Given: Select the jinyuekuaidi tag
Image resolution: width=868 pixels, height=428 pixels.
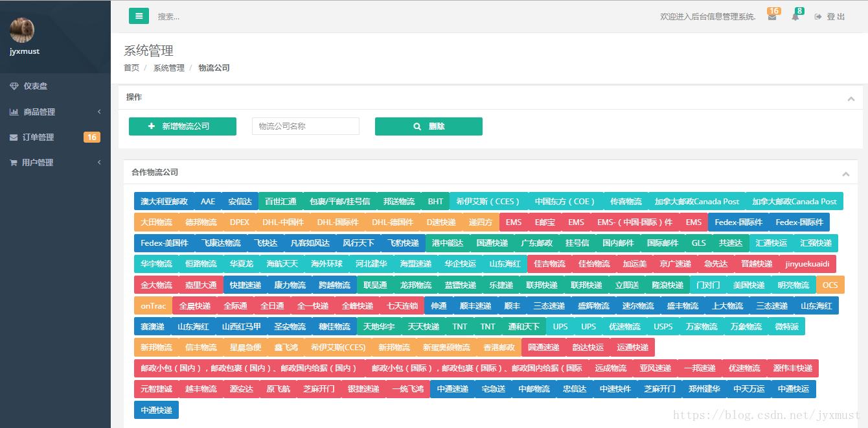Looking at the screenshot, I should [x=807, y=264].
